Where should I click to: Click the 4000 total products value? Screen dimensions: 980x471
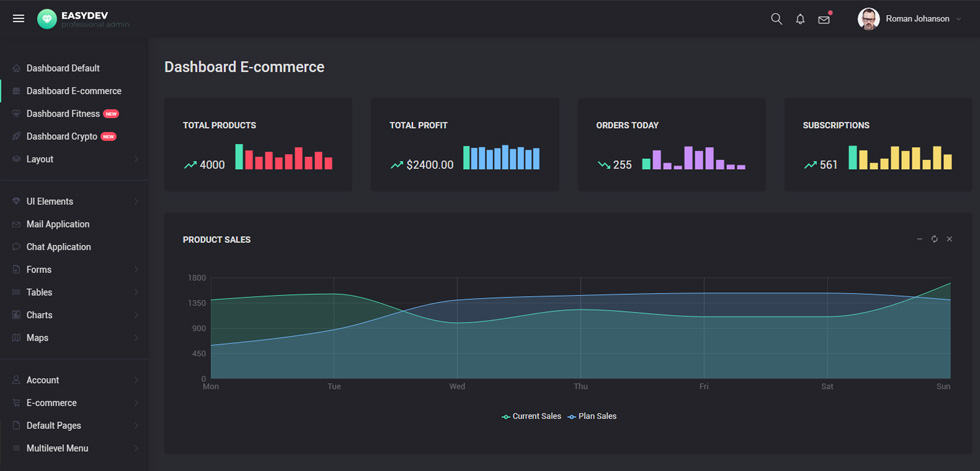click(212, 166)
